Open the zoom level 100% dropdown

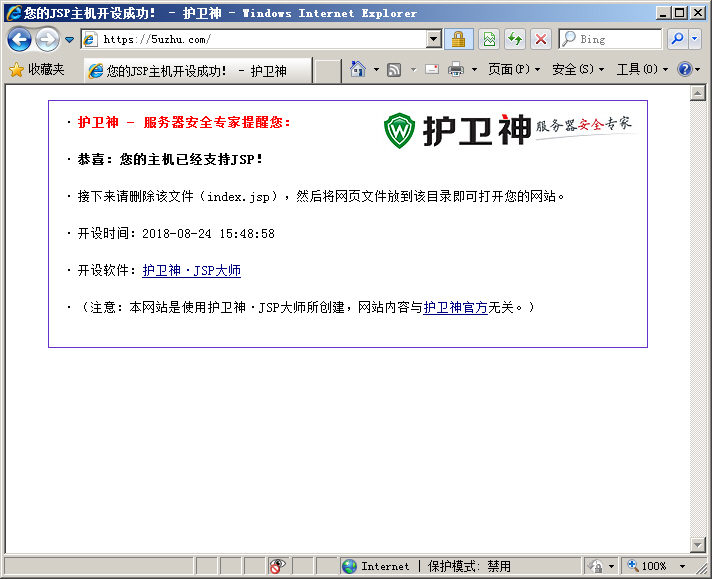tap(683, 566)
